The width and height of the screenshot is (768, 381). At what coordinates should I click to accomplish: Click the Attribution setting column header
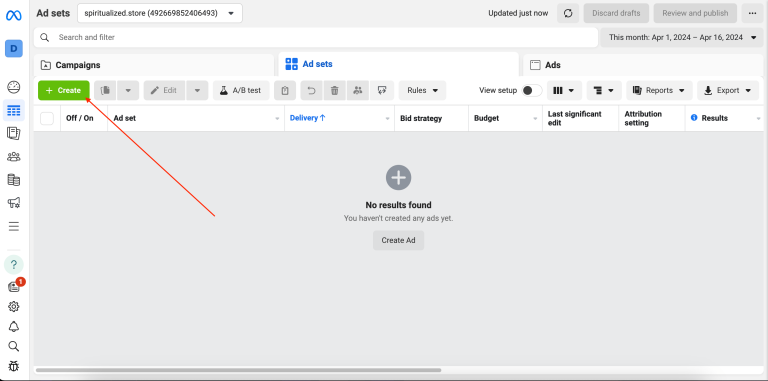(x=652, y=118)
